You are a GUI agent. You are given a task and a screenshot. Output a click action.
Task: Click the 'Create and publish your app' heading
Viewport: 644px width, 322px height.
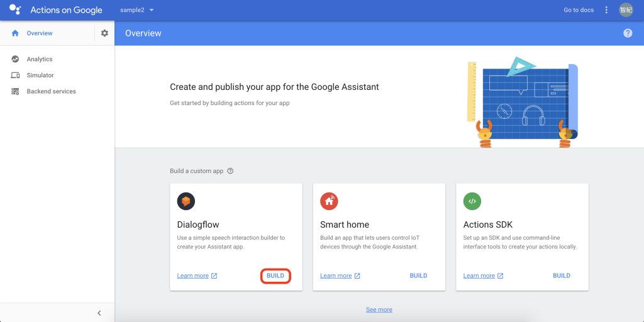(x=274, y=87)
